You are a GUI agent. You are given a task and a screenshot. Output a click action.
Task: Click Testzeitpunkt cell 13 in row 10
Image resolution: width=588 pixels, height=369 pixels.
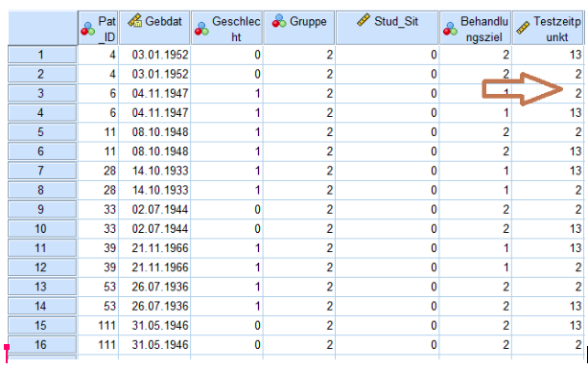[x=549, y=228]
